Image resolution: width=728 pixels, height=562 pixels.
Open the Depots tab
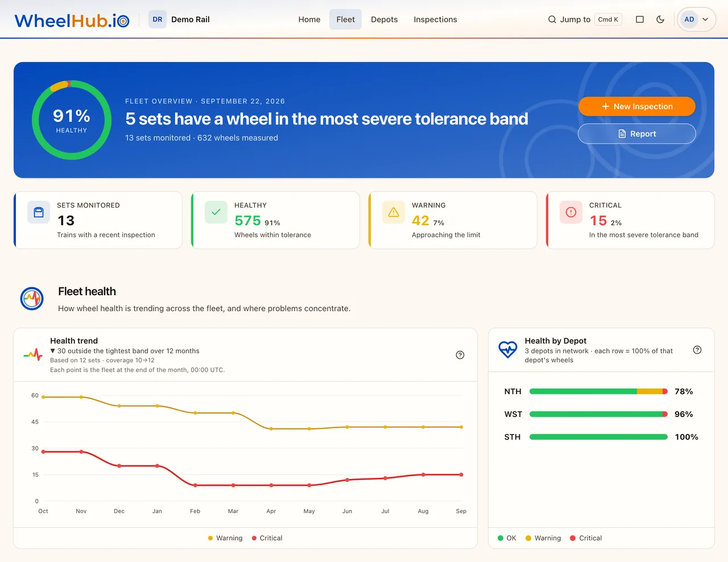click(384, 19)
